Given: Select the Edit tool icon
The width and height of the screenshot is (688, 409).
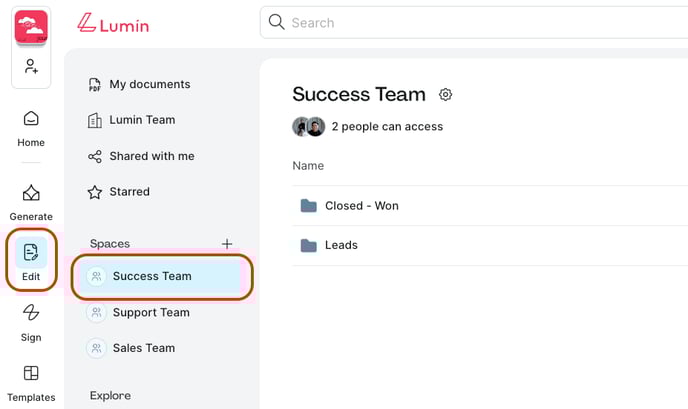Looking at the screenshot, I should [x=31, y=252].
